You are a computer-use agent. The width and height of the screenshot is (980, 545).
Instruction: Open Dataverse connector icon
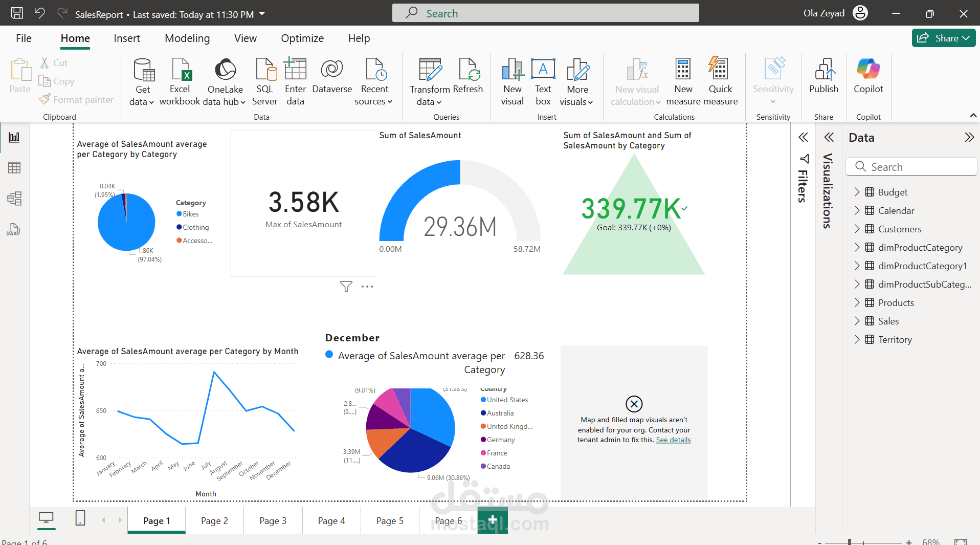point(332,69)
